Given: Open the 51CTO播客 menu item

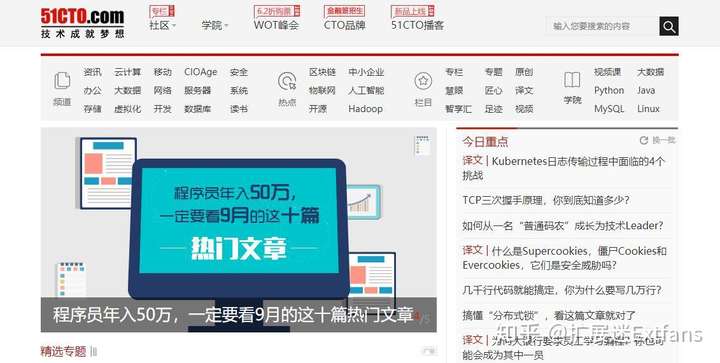Looking at the screenshot, I should click(x=417, y=26).
